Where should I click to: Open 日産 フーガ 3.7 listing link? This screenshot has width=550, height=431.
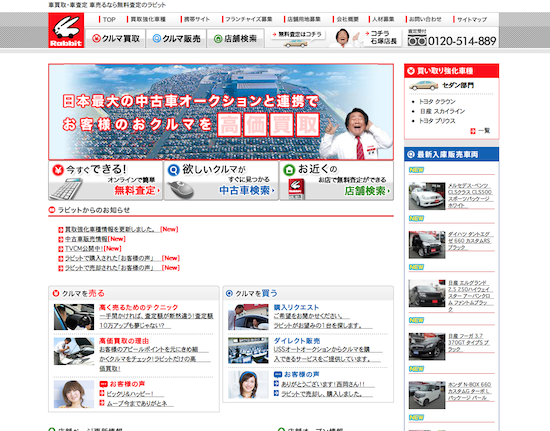[468, 343]
